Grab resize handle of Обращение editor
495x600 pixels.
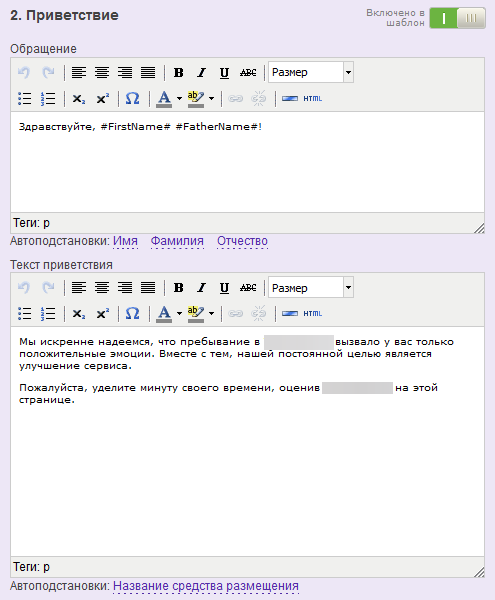coord(479,228)
